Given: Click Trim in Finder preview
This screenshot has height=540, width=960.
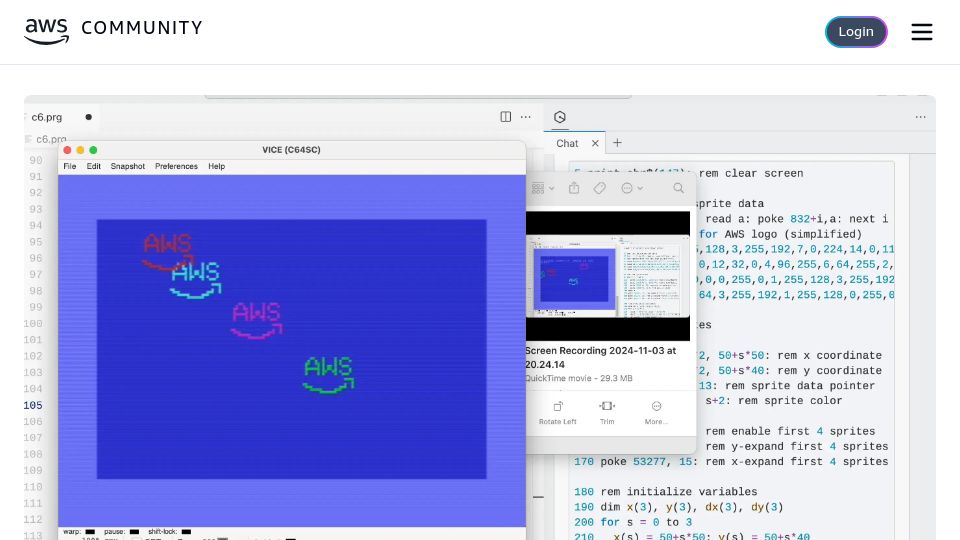Looking at the screenshot, I should click(607, 413).
